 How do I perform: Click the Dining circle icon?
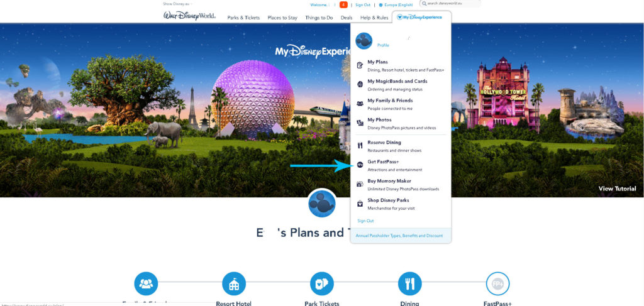[x=410, y=283]
